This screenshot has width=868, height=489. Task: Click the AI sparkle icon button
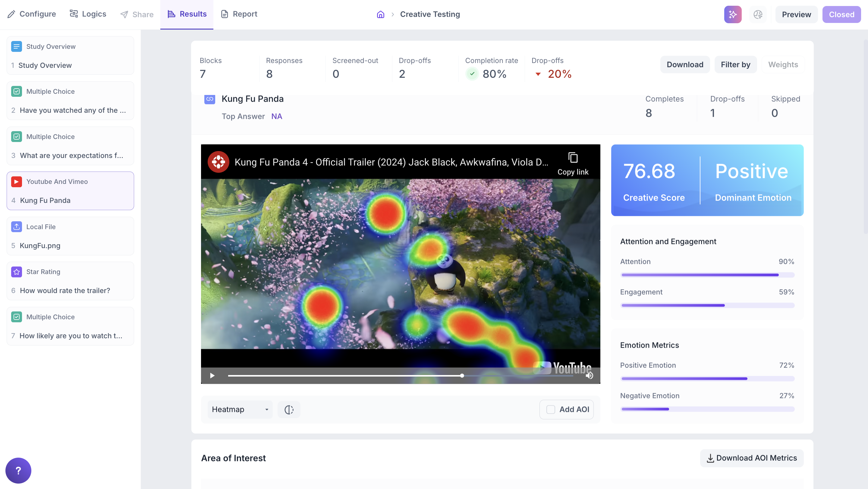(733, 14)
